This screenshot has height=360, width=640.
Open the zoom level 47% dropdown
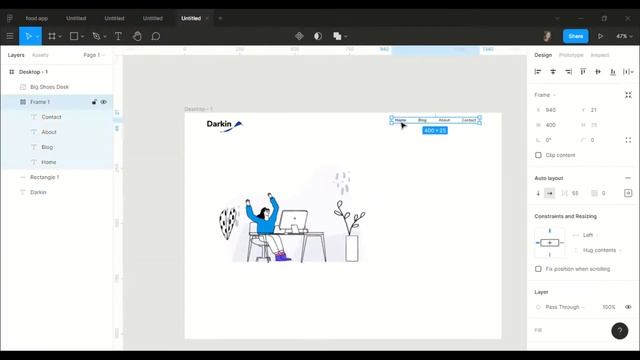[x=624, y=36]
